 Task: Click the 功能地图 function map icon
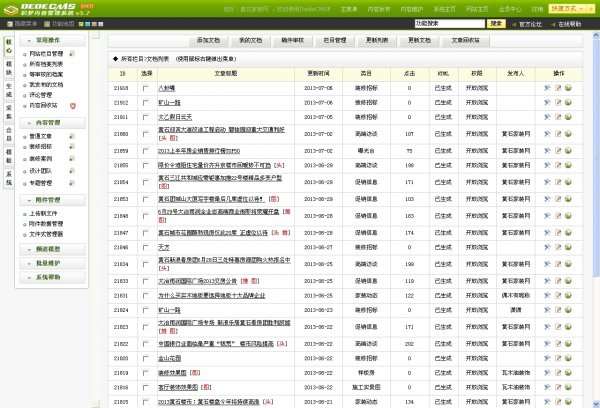click(47, 24)
